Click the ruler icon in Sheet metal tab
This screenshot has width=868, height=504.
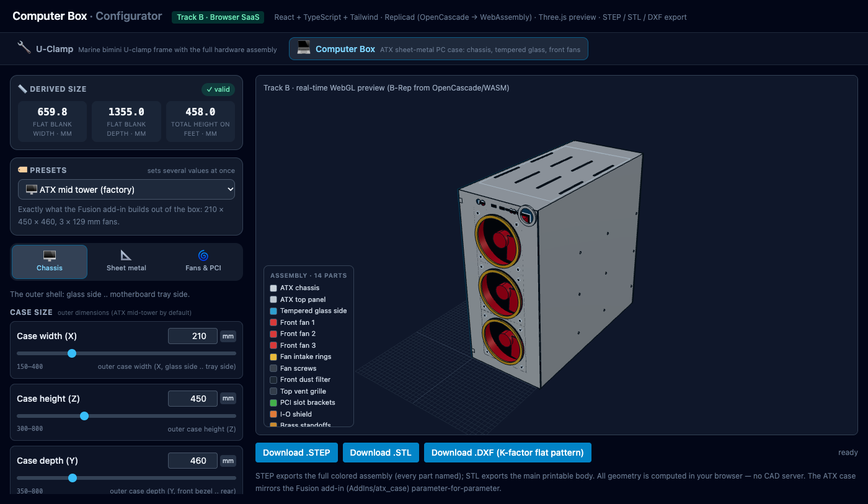[126, 255]
